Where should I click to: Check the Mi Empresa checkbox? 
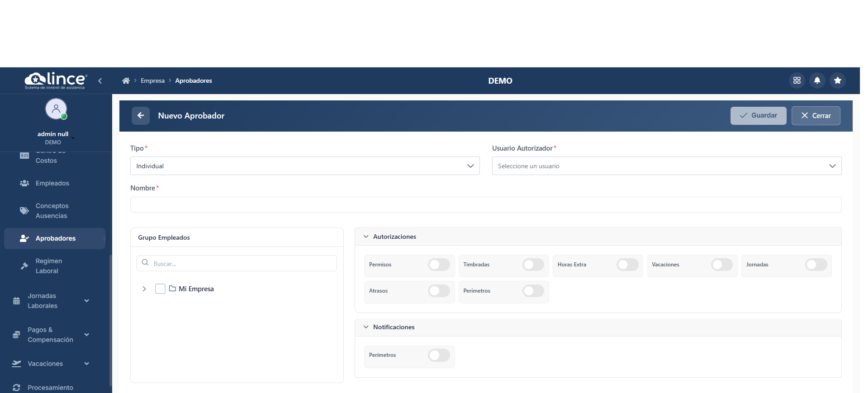tap(160, 289)
